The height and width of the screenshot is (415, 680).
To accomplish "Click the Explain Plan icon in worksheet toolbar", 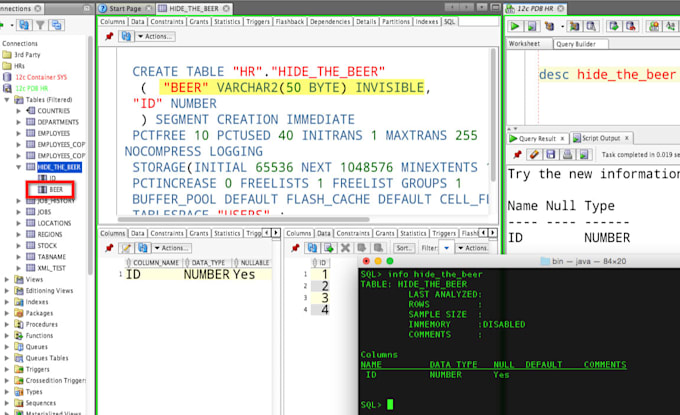I will [549, 26].
